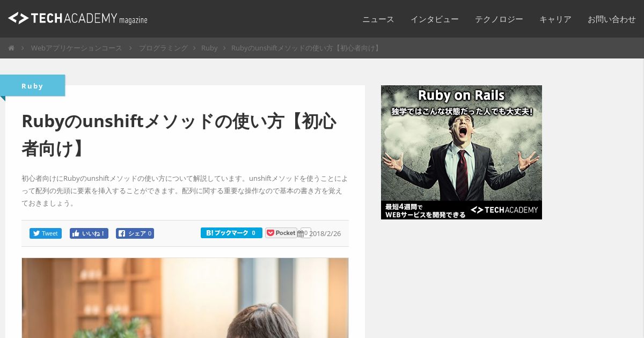Open the TechAcademy magazine logo
This screenshot has height=338, width=644.
point(78,19)
